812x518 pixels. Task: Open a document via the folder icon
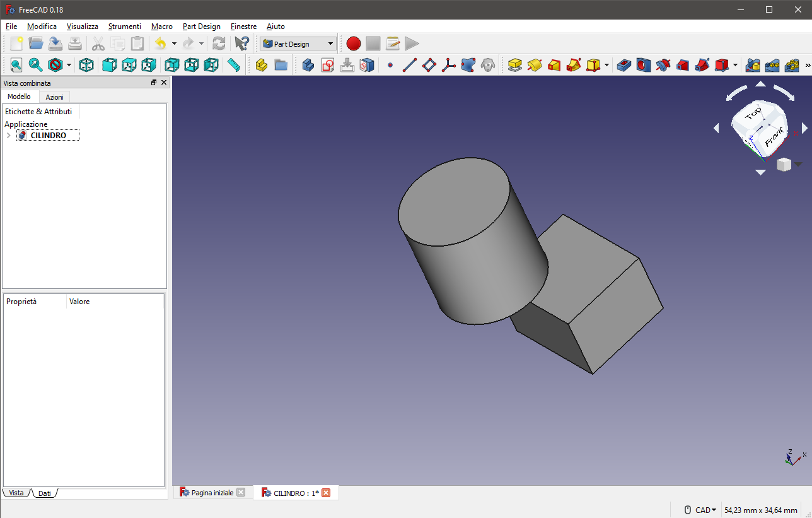pos(36,44)
